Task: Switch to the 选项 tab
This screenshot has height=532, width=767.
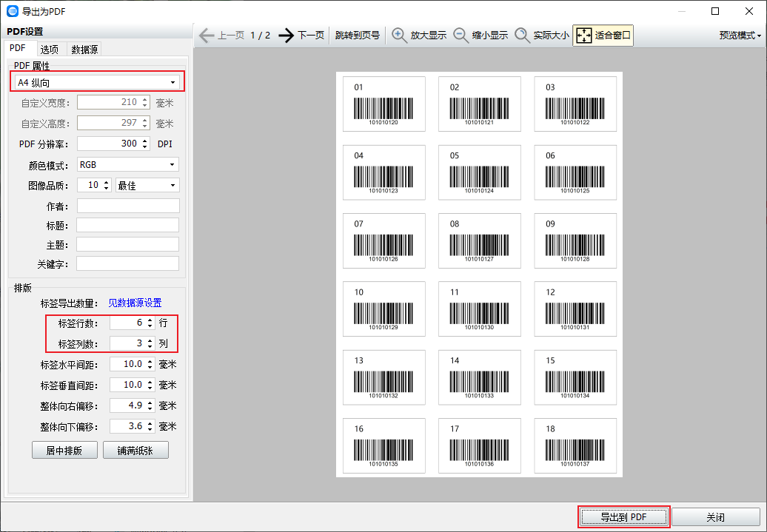Action: point(50,49)
